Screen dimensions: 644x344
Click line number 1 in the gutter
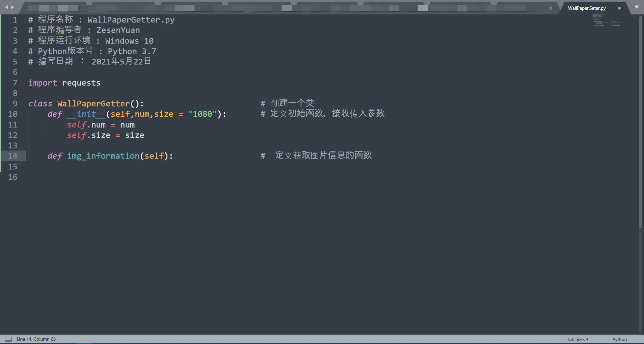pos(15,20)
